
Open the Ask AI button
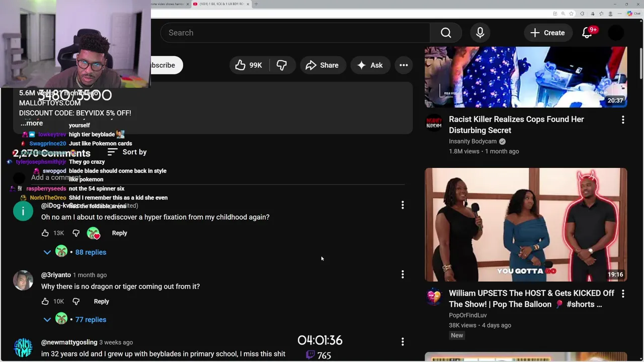370,65
